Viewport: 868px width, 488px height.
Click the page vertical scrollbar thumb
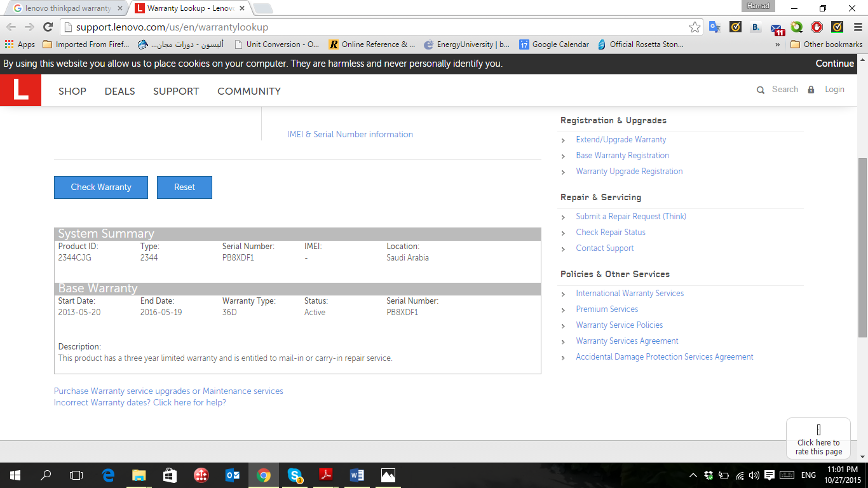[862, 248]
